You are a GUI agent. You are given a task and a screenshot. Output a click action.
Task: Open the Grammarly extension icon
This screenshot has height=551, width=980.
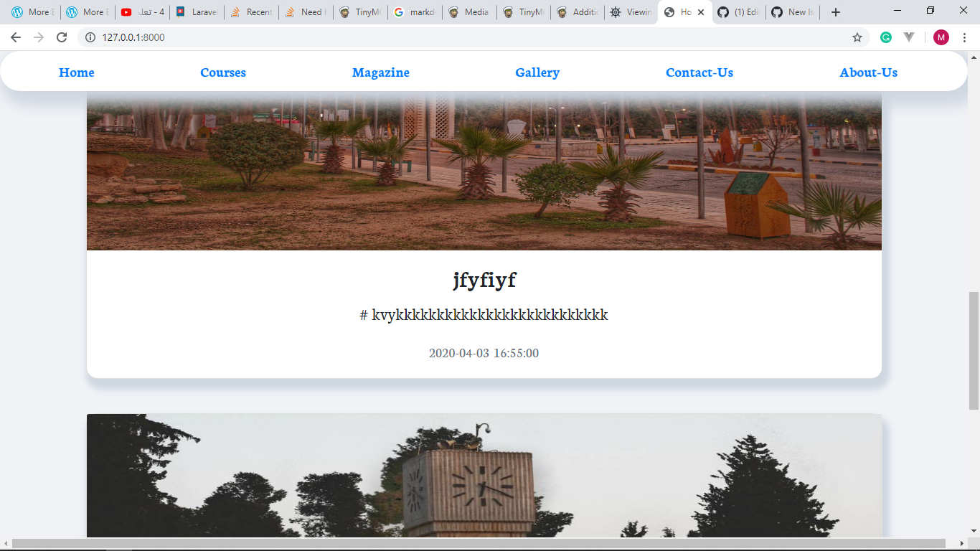click(x=886, y=37)
